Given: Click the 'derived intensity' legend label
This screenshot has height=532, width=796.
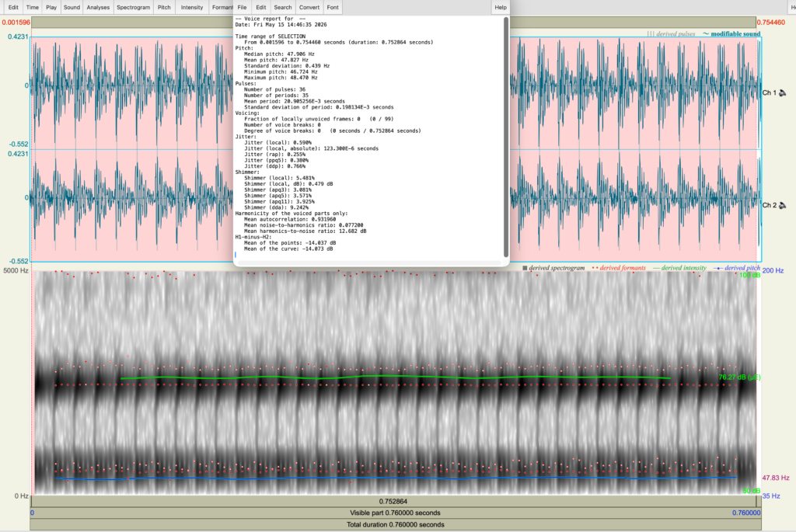Looking at the screenshot, I should click(x=683, y=268).
